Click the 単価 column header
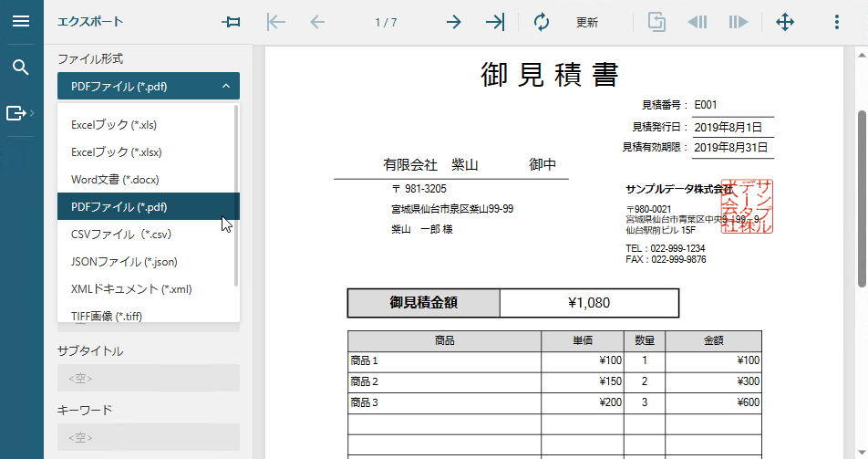 [x=583, y=340]
